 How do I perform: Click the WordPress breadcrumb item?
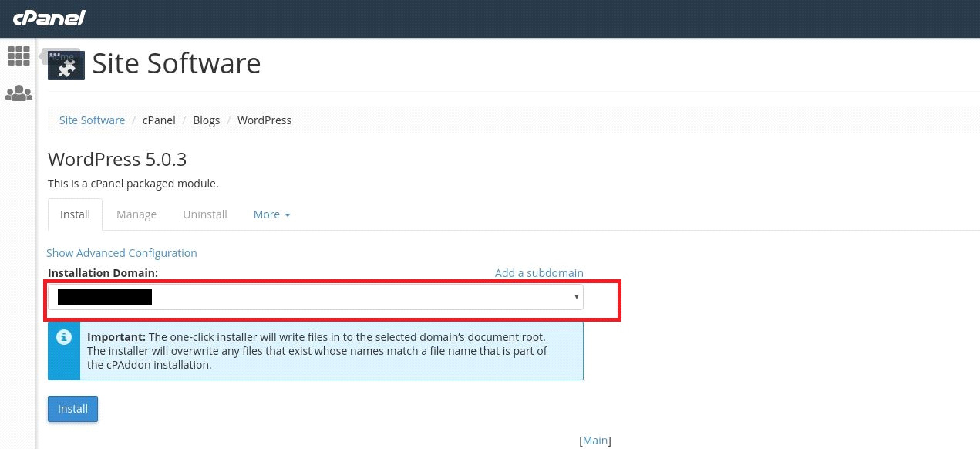[264, 120]
